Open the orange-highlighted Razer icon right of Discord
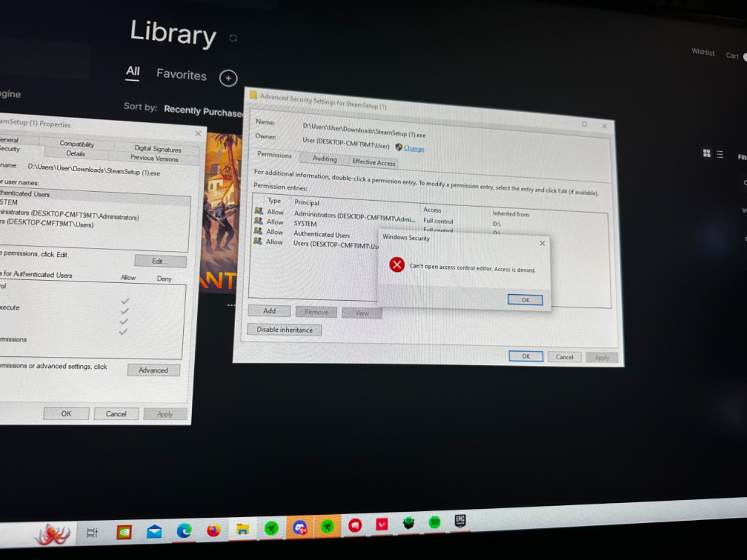The width and height of the screenshot is (747, 560). click(328, 526)
